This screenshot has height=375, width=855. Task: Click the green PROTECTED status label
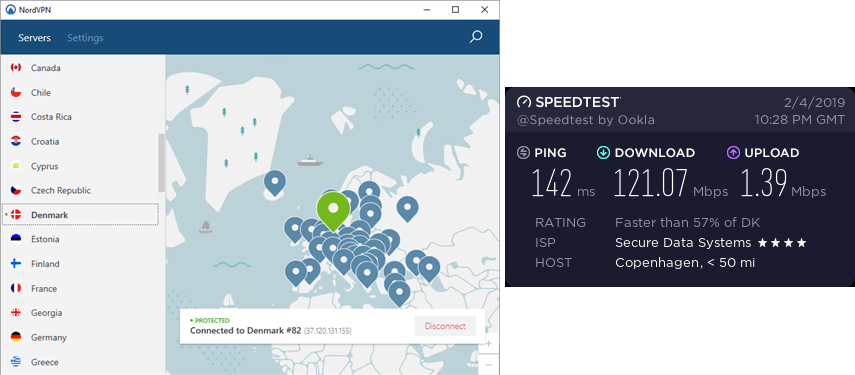click(x=210, y=320)
